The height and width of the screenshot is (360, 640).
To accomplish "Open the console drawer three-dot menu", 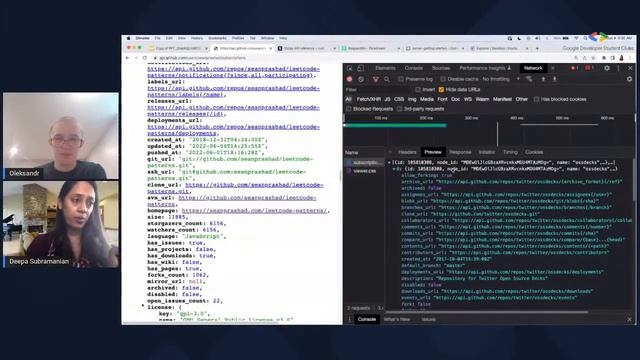I will coord(349,320).
